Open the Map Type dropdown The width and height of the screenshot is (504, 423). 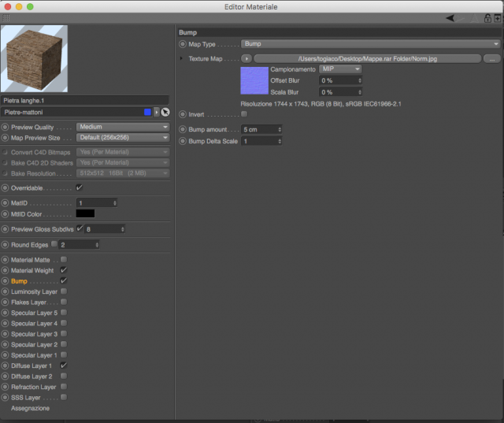click(371, 43)
